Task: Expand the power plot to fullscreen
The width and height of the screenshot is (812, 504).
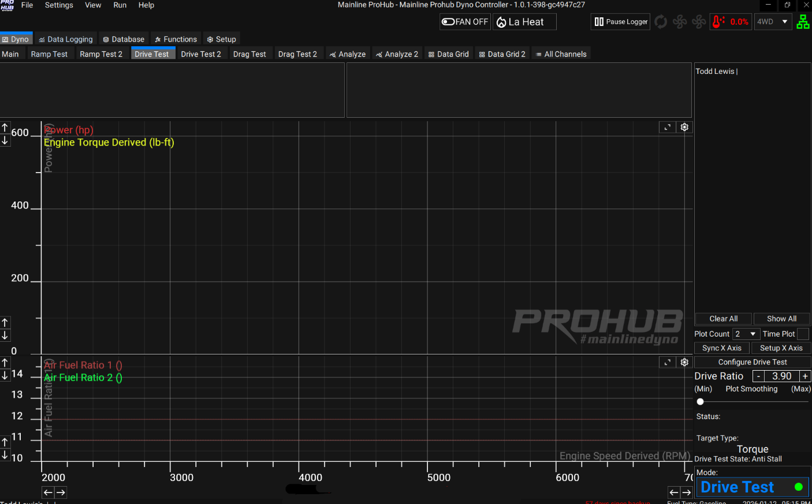Action: pos(667,127)
